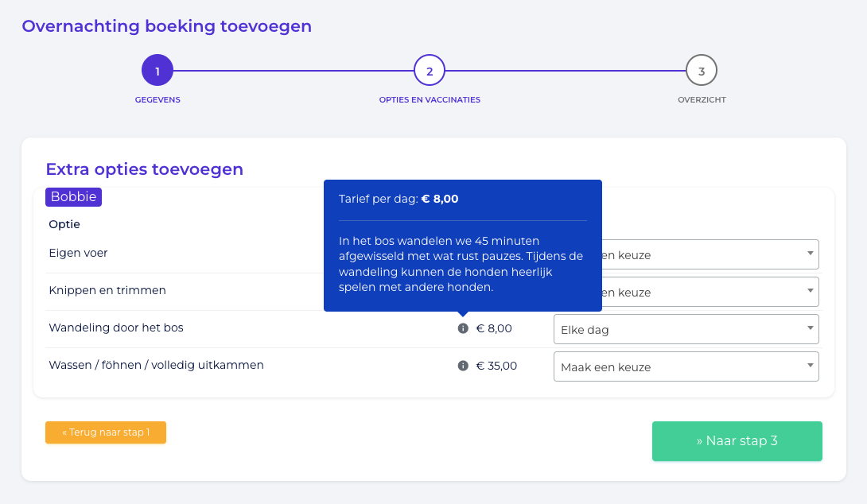Image resolution: width=867 pixels, height=504 pixels.
Task: Click the € 35,00 price text
Action: tap(496, 366)
